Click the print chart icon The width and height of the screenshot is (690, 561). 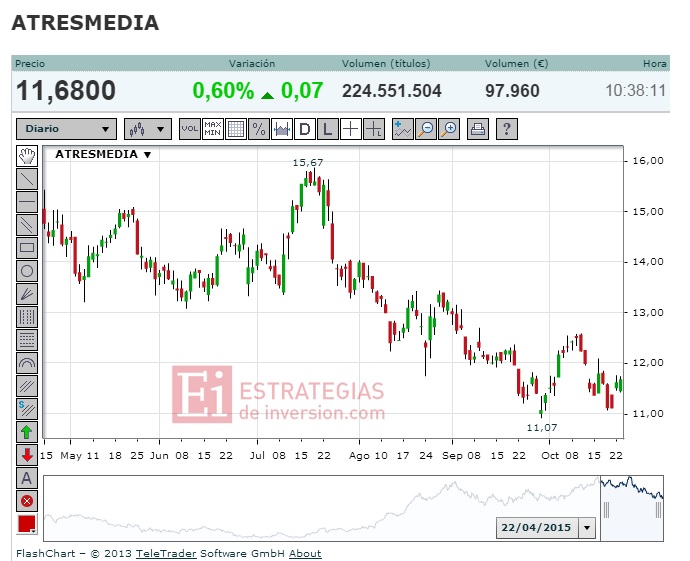point(478,129)
